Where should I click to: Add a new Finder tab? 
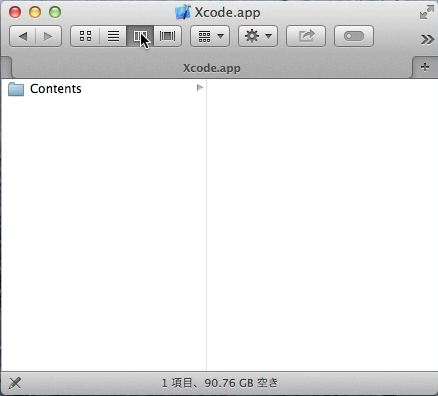[425, 67]
